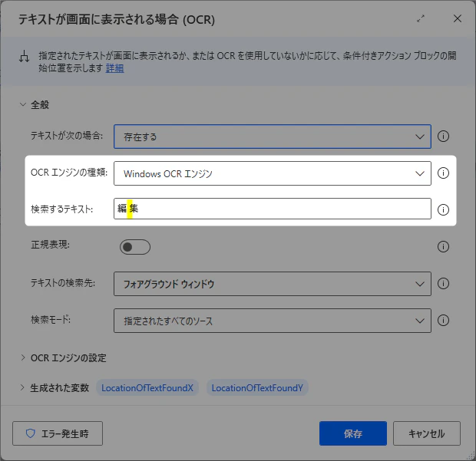Click the 保存 button
The height and width of the screenshot is (461, 476).
click(x=353, y=433)
